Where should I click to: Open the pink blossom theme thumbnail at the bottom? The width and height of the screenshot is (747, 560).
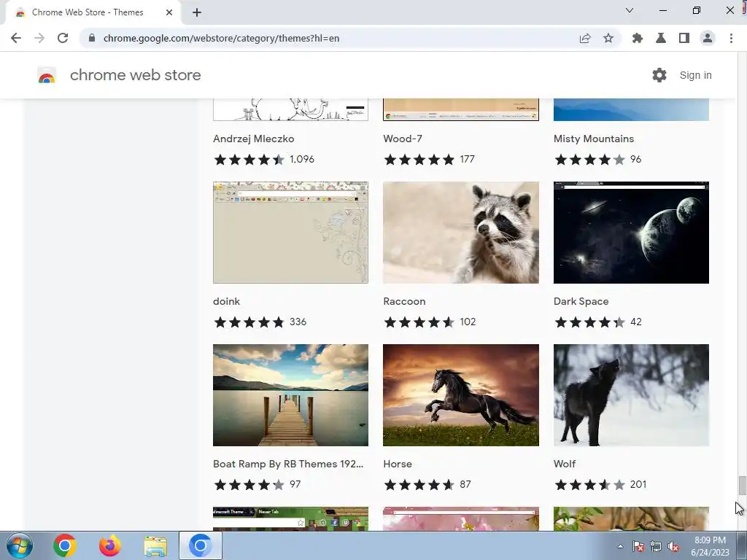461,518
